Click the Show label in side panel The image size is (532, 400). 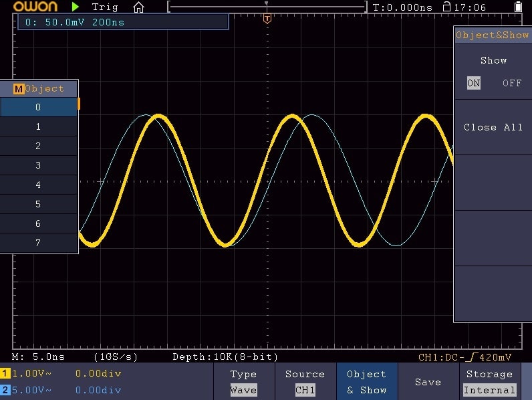[x=493, y=60]
